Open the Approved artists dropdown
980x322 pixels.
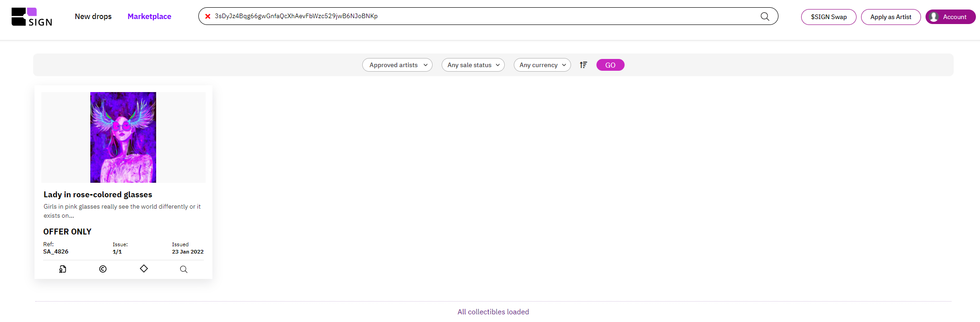point(397,65)
